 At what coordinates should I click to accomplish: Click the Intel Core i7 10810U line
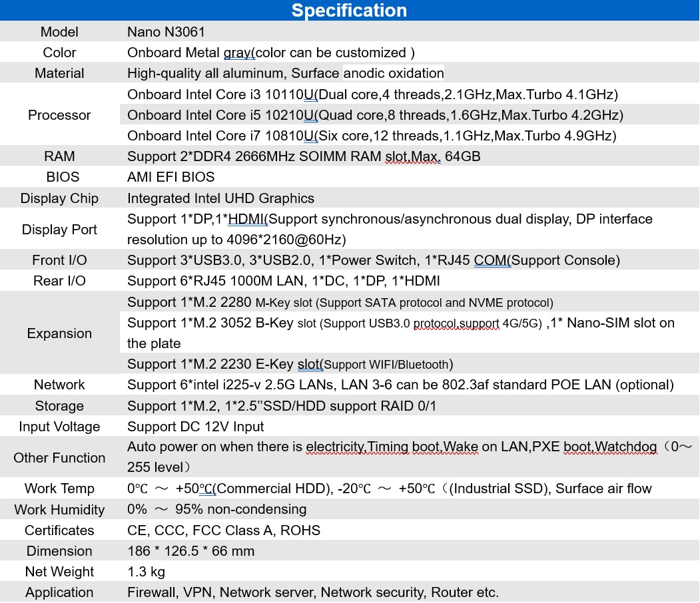pos(372,136)
